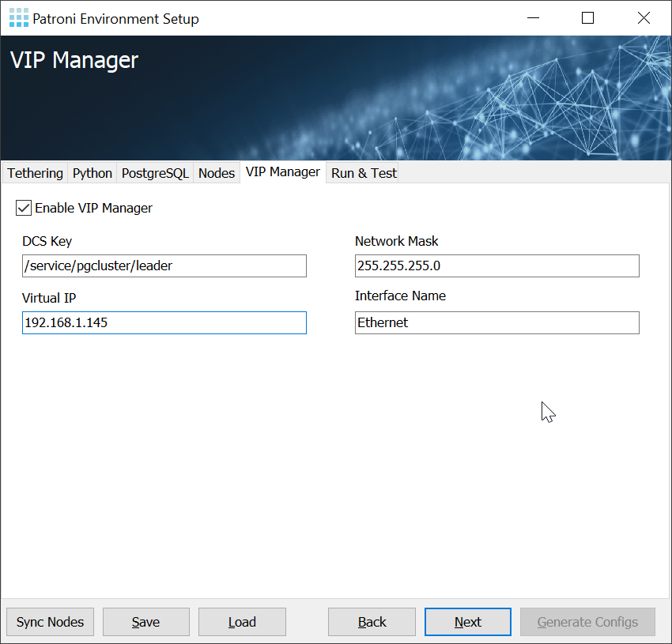Screen dimensions: 672x644
Task: Go back to the previous step
Action: (x=372, y=622)
